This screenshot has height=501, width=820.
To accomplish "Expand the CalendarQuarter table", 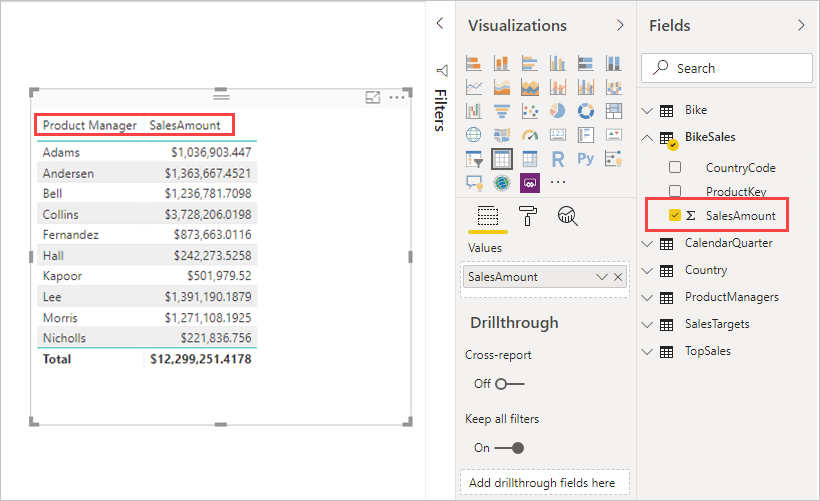I will [647, 244].
